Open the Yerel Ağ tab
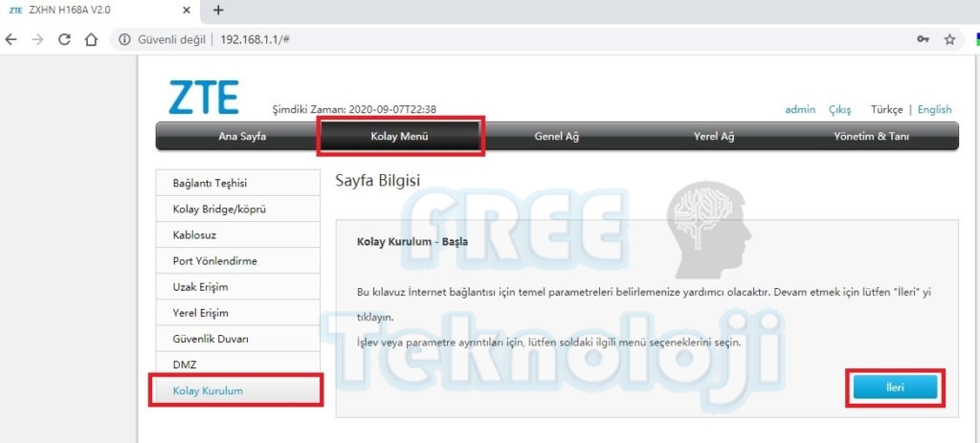This screenshot has height=443, width=980. [x=713, y=136]
